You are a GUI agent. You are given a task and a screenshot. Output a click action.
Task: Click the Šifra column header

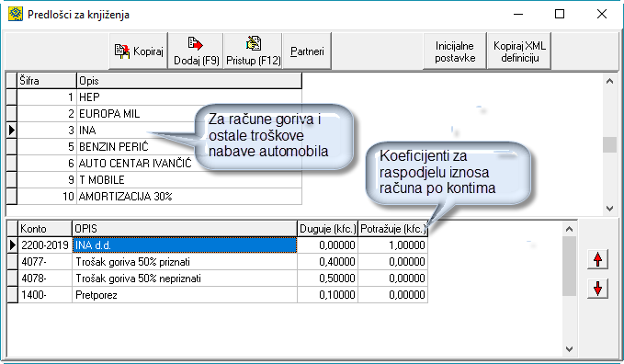[x=47, y=81]
